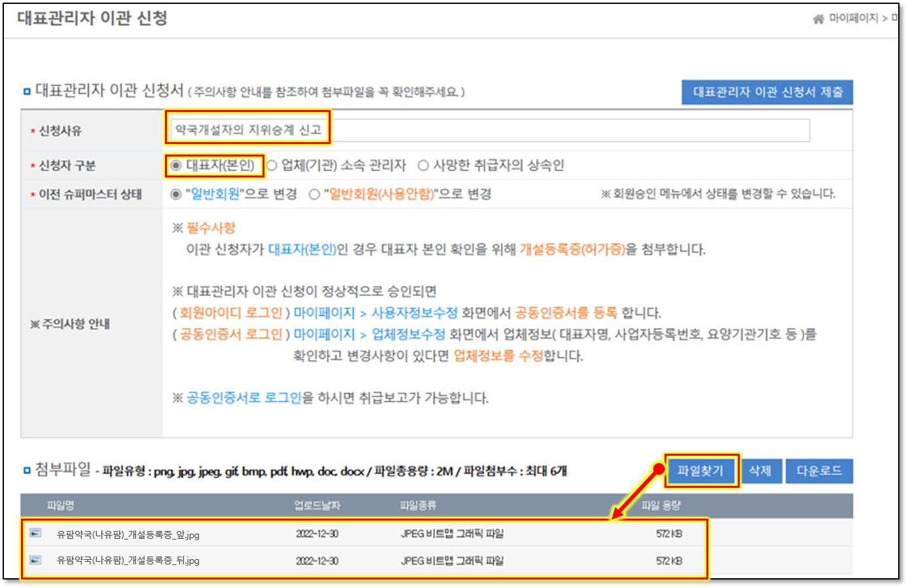Click the 다운로드 button

click(x=819, y=471)
